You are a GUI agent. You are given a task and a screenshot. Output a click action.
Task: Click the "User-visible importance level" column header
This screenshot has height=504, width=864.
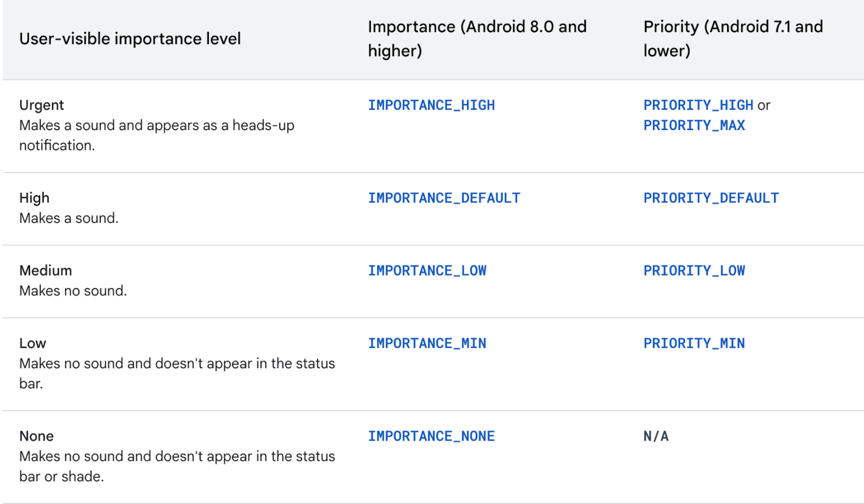click(130, 39)
